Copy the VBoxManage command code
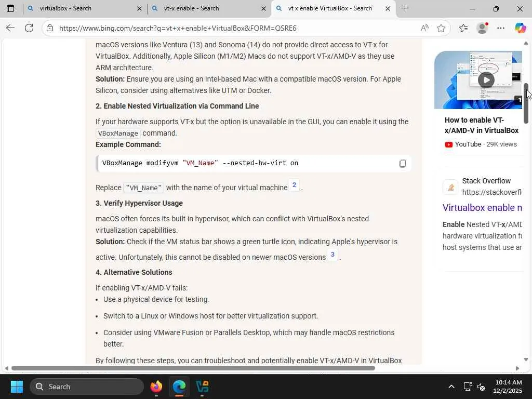This screenshot has width=532, height=399. tap(403, 164)
